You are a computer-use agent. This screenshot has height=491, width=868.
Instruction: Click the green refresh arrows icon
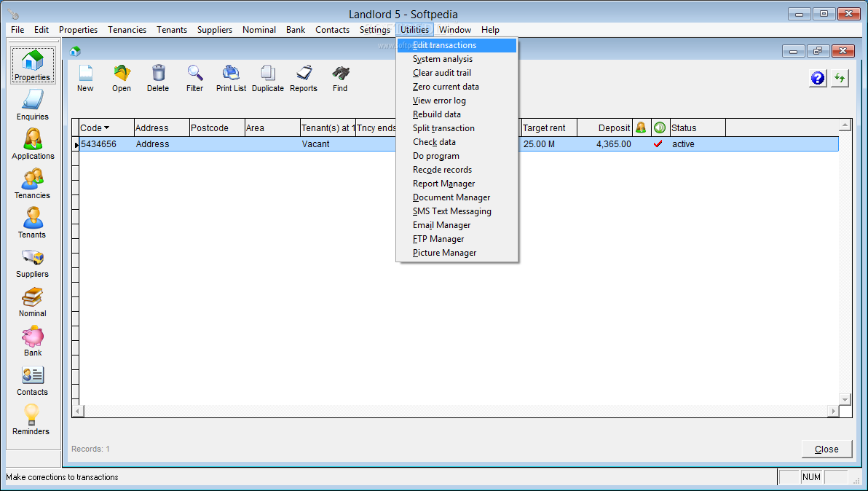click(840, 79)
